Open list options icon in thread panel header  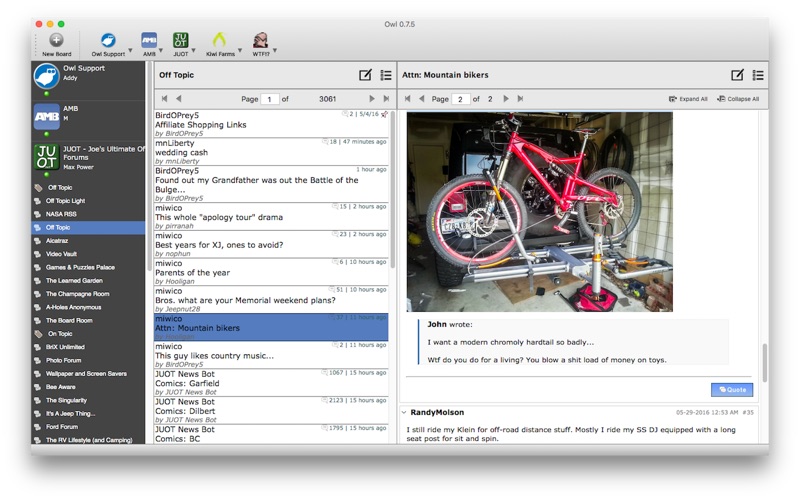758,75
